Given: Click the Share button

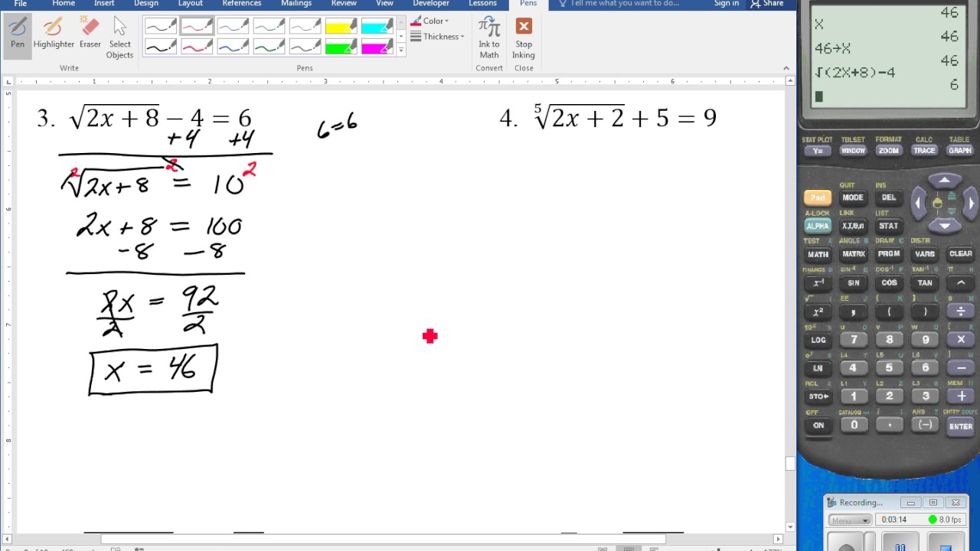Looking at the screenshot, I should point(768,4).
